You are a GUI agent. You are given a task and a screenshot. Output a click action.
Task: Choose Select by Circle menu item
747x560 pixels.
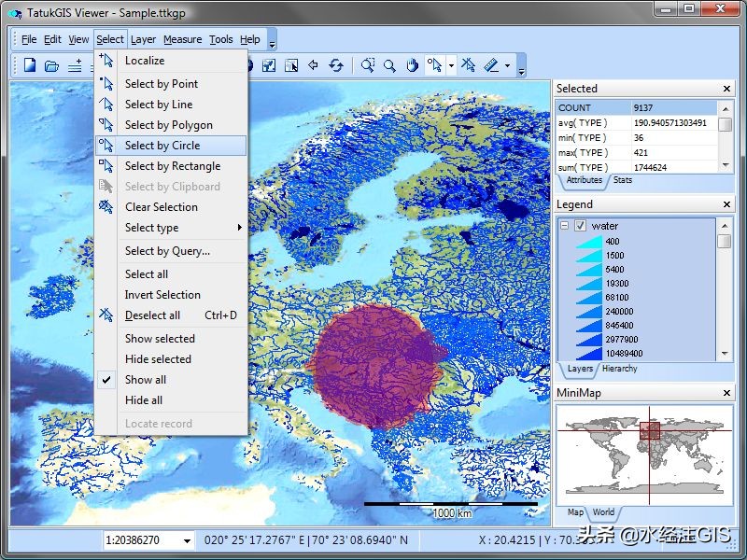tap(162, 146)
